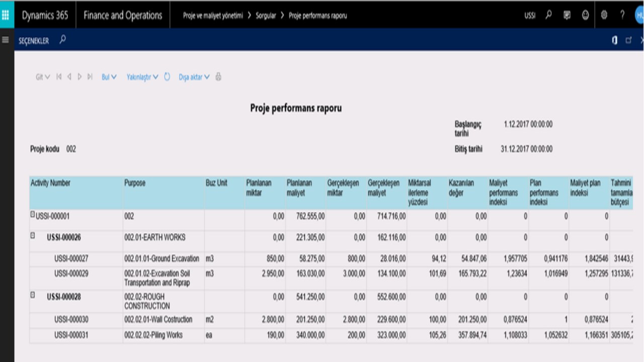644x362 pixels.
Task: Print the report
Action: coord(218,77)
